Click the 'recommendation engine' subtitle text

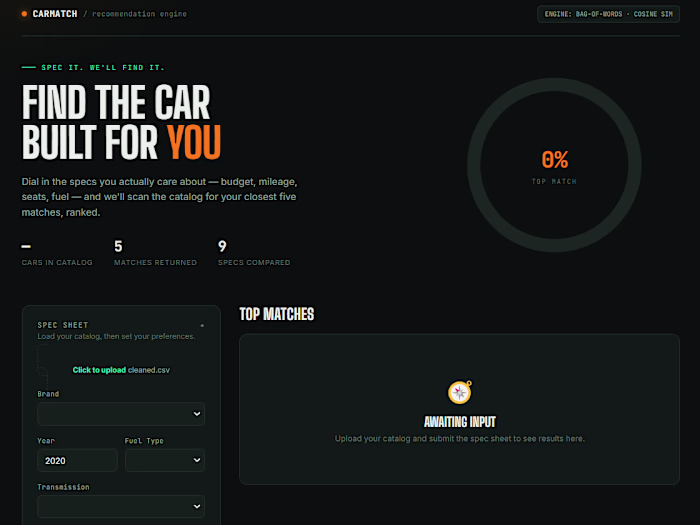(139, 14)
